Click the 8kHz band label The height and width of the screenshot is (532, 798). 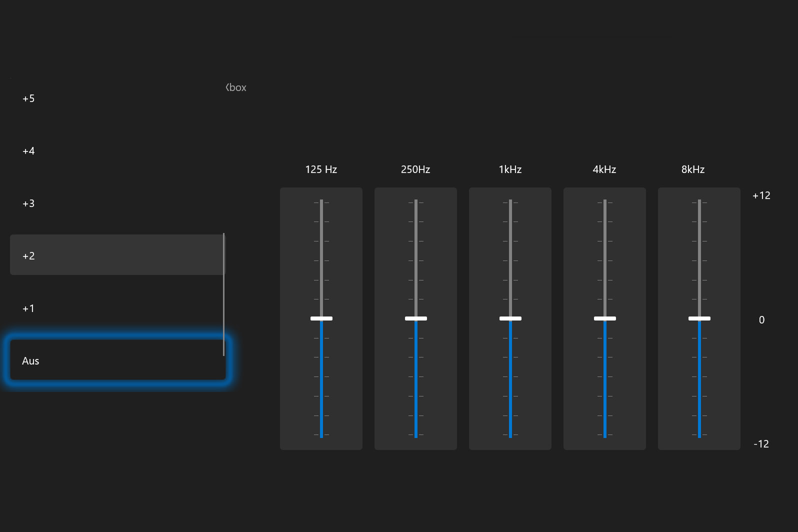pos(693,169)
